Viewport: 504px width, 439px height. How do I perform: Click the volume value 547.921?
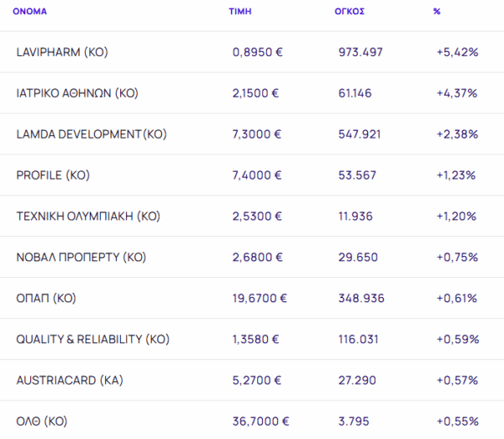[x=360, y=134]
